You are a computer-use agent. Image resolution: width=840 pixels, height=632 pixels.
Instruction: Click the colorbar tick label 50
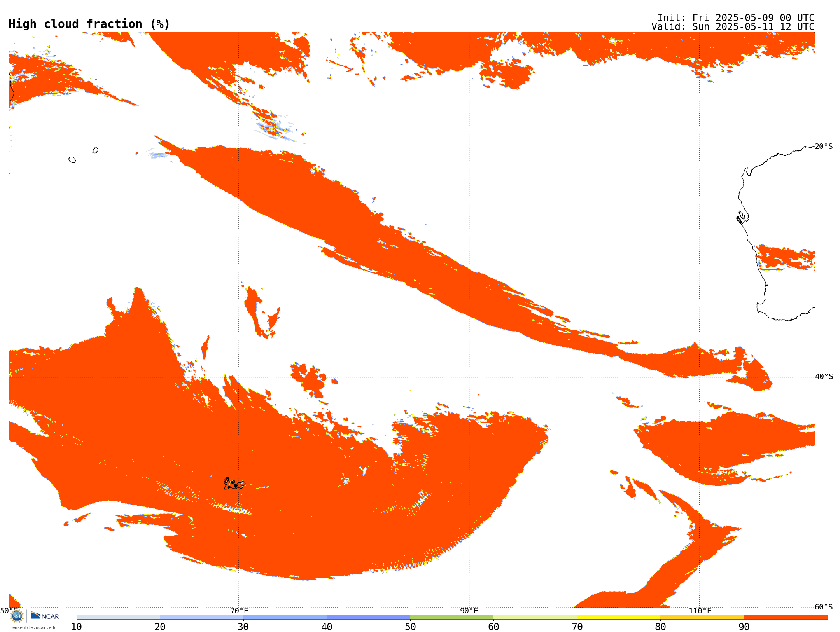tap(410, 627)
